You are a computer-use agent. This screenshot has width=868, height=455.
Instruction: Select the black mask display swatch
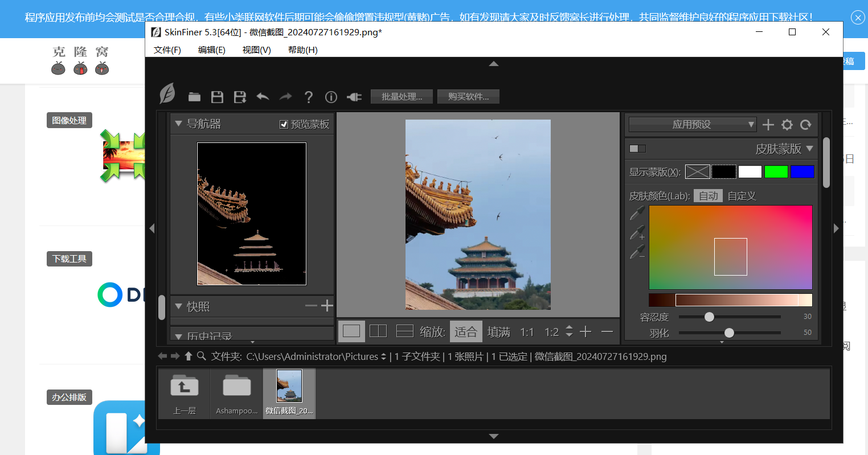724,171
